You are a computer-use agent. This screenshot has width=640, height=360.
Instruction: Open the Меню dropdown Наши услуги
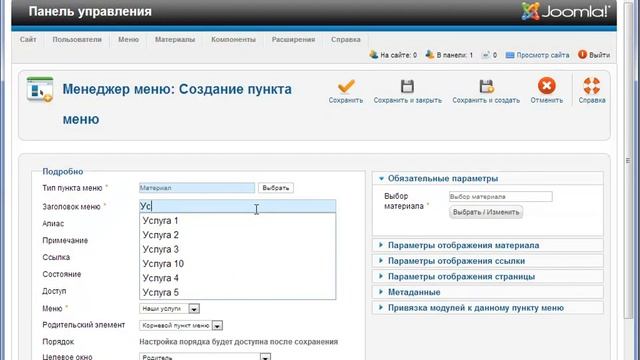click(169, 309)
